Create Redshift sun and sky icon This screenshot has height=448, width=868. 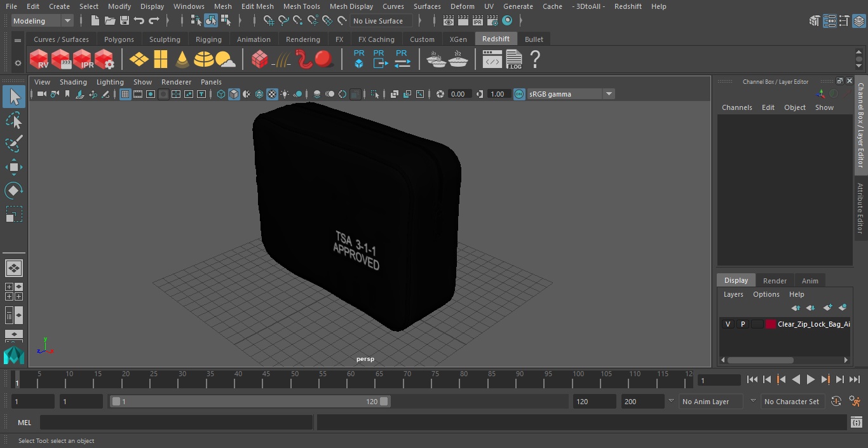pos(226,60)
